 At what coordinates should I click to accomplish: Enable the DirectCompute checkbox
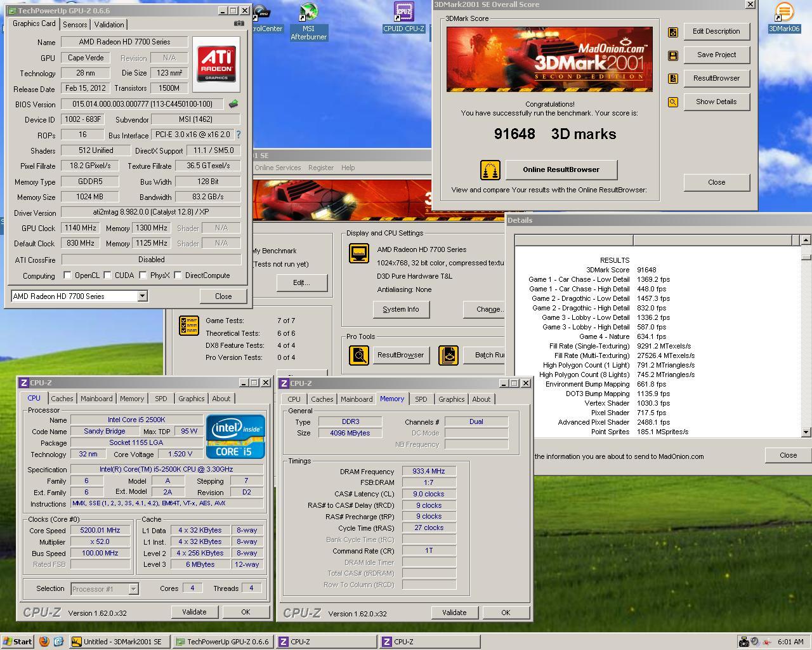(178, 275)
